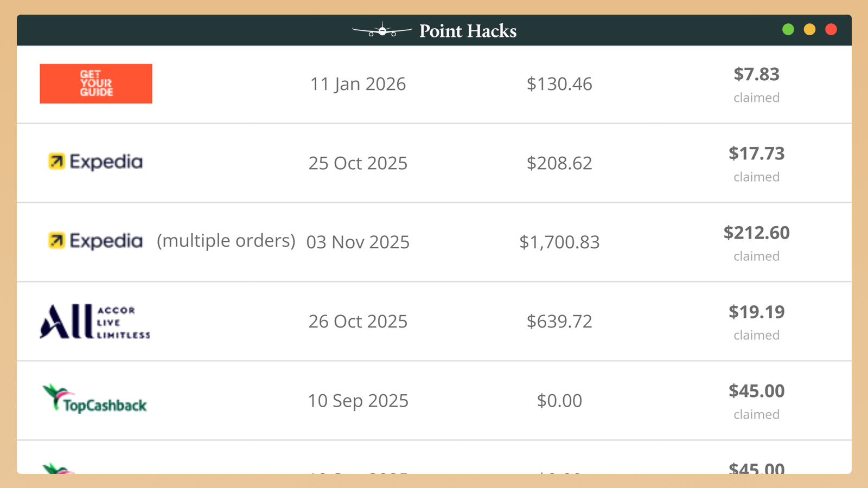Click the GetYourGuide merchant logo
The width and height of the screenshot is (868, 488).
(x=95, y=84)
